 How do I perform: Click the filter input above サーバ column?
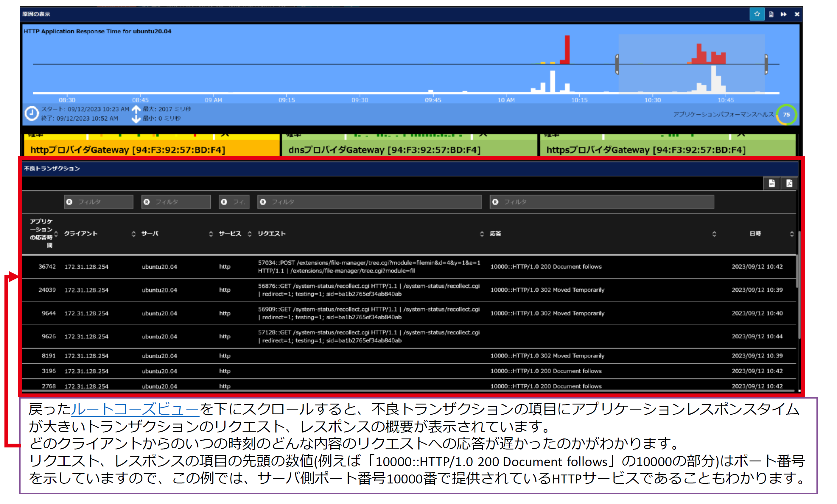pyautogui.click(x=176, y=202)
